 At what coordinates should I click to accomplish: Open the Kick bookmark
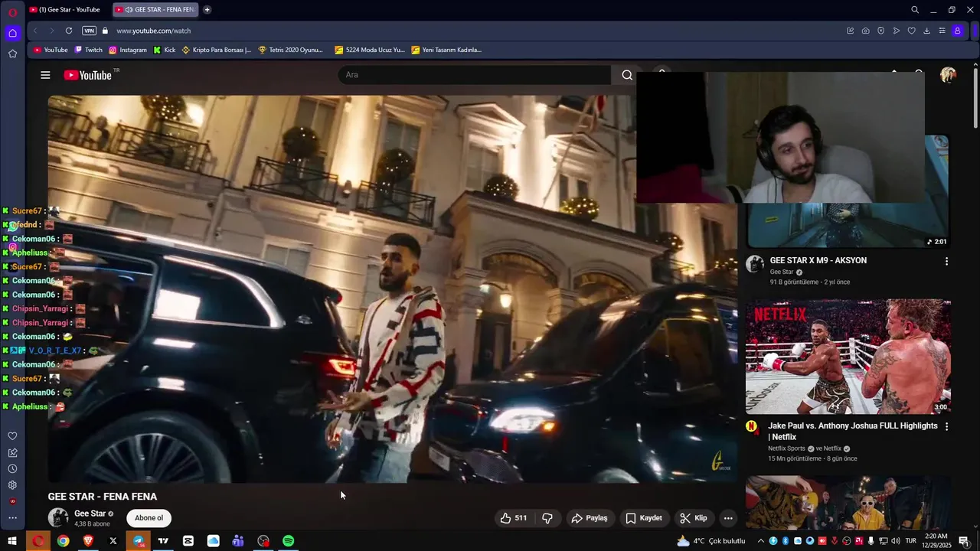(165, 50)
